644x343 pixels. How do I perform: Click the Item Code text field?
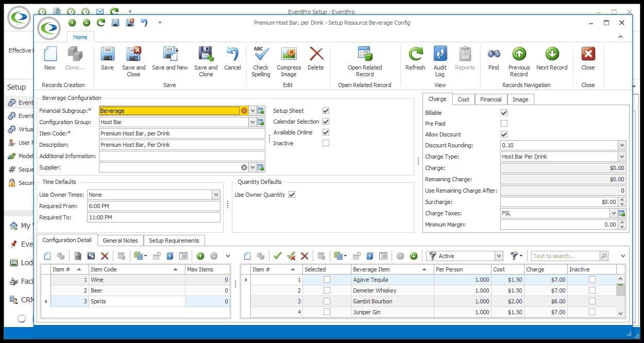click(182, 133)
